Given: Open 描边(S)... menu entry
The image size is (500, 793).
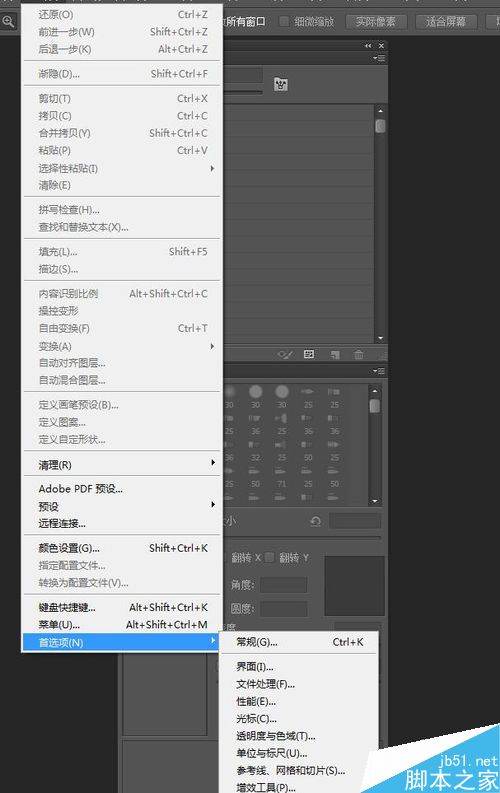Looking at the screenshot, I should tap(122, 269).
